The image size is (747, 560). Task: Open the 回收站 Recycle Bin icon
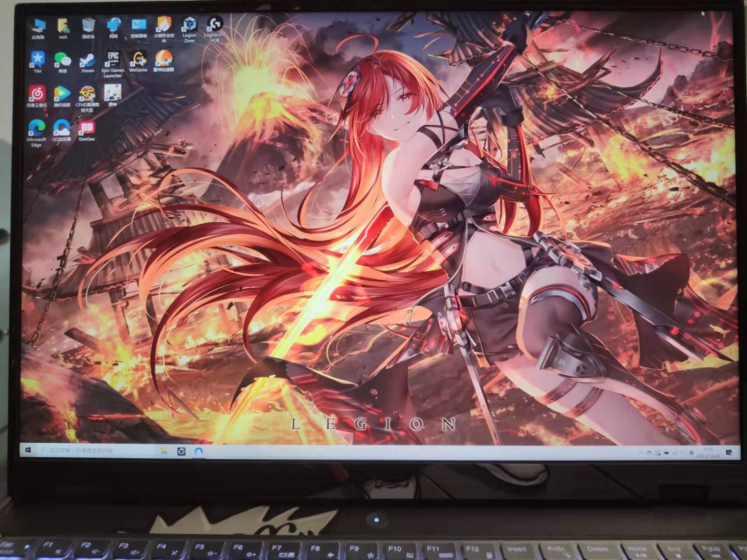click(88, 28)
